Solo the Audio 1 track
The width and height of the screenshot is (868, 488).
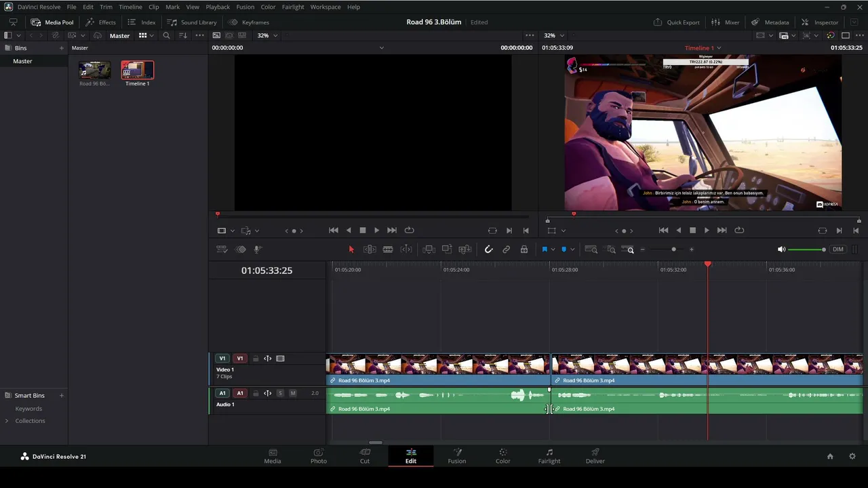pos(280,393)
